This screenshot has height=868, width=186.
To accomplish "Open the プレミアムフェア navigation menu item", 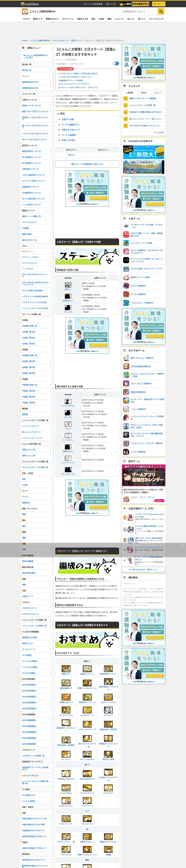I will coord(156,19).
